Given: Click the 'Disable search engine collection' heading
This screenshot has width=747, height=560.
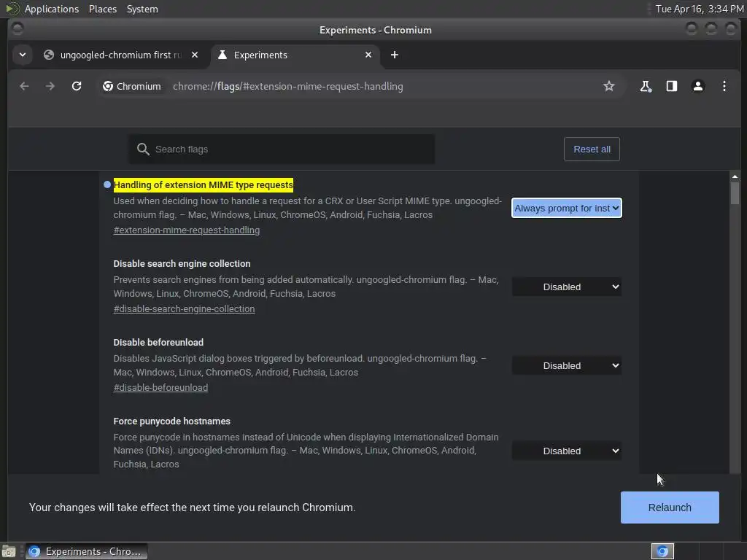Looking at the screenshot, I should (x=182, y=263).
